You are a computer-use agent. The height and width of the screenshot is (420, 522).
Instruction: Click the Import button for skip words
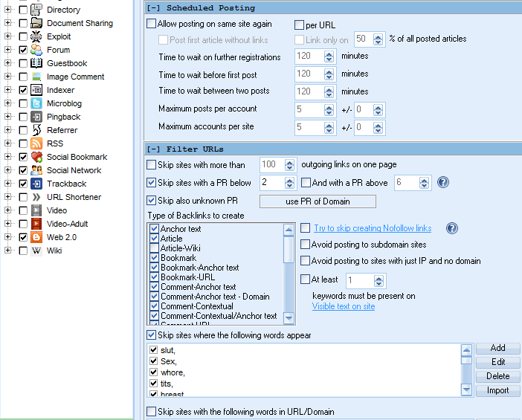click(x=497, y=390)
